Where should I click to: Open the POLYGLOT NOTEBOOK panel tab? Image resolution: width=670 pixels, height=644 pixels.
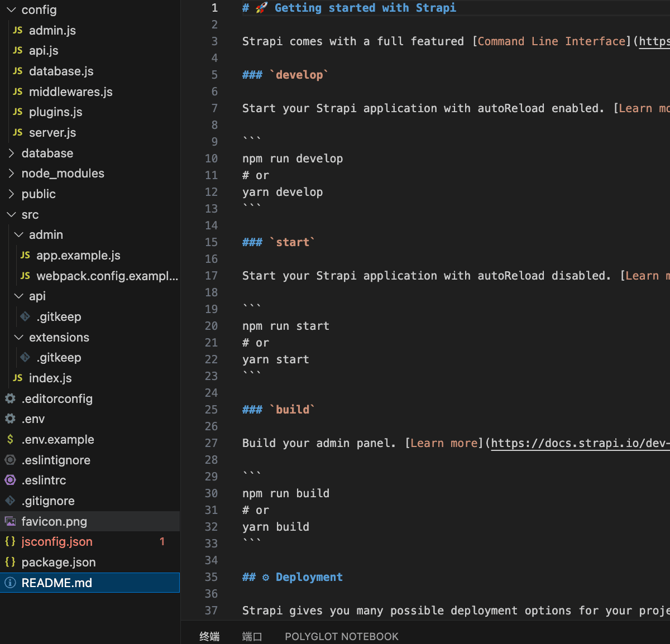coord(342,637)
